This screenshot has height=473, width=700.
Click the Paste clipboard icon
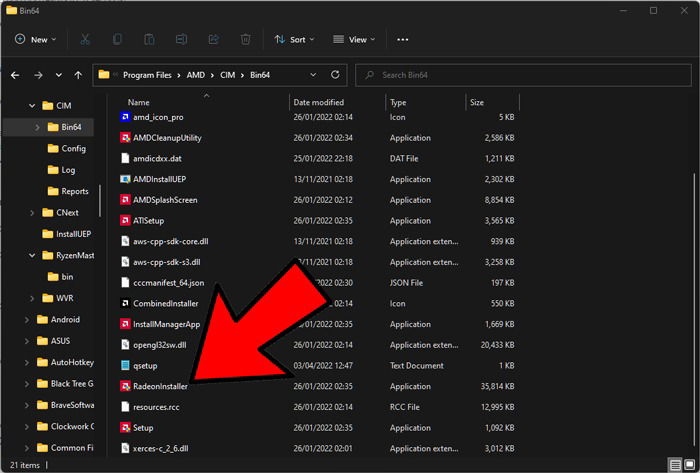(x=149, y=39)
